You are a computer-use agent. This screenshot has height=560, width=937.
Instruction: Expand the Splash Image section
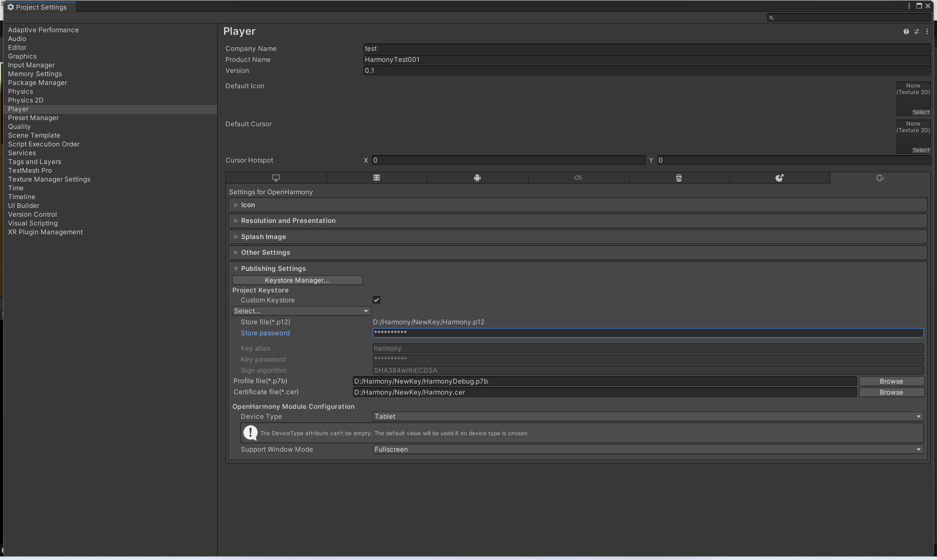point(578,236)
